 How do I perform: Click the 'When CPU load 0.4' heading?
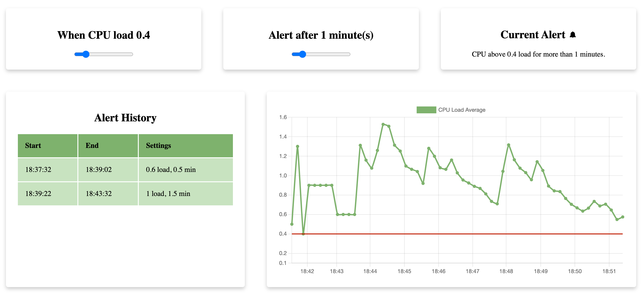104,35
